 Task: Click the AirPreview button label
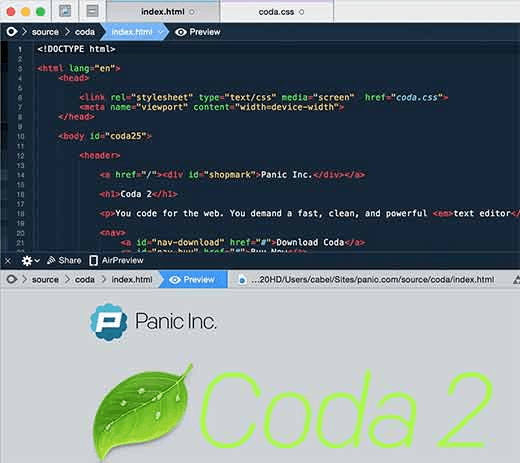[x=122, y=260]
